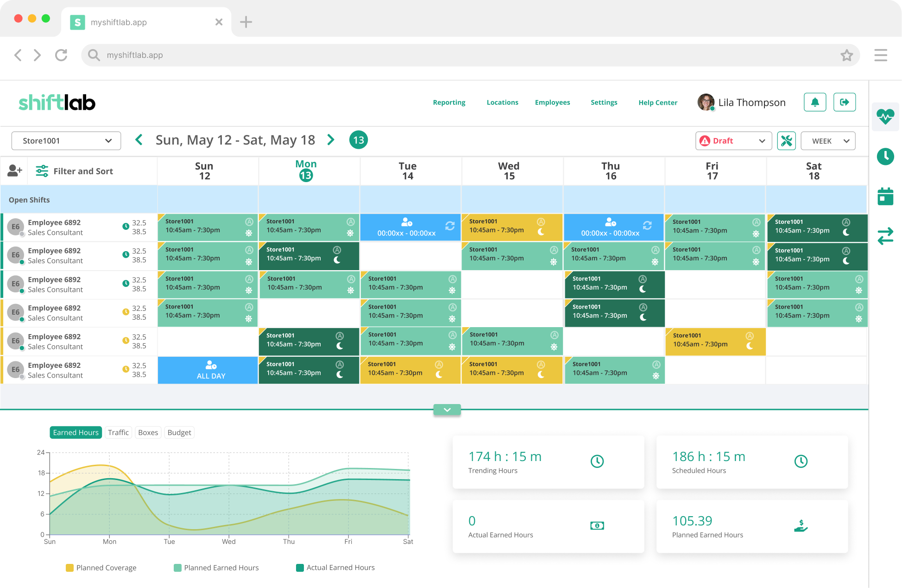902x588 pixels.
Task: Open the Help Center link
Action: (x=658, y=102)
